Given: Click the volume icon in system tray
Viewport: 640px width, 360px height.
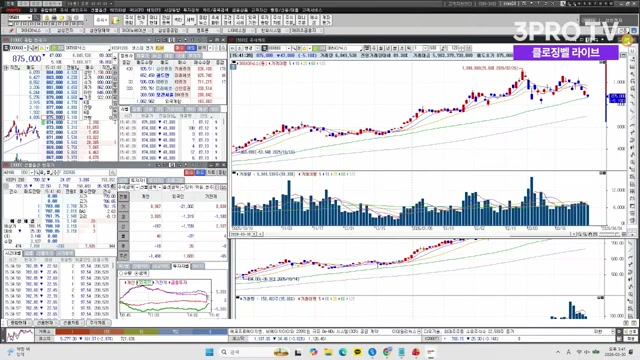Looking at the screenshot, I should pos(587,352).
